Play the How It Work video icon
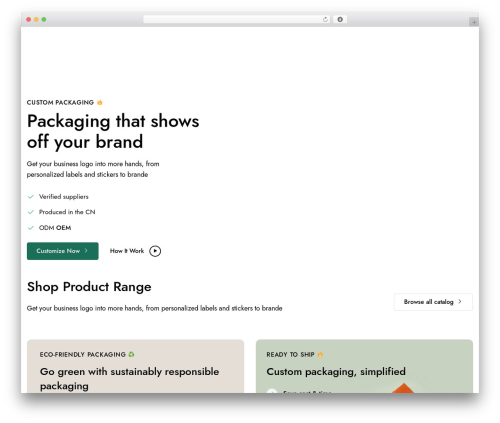Screen dimensions: 500x423 pos(155,251)
